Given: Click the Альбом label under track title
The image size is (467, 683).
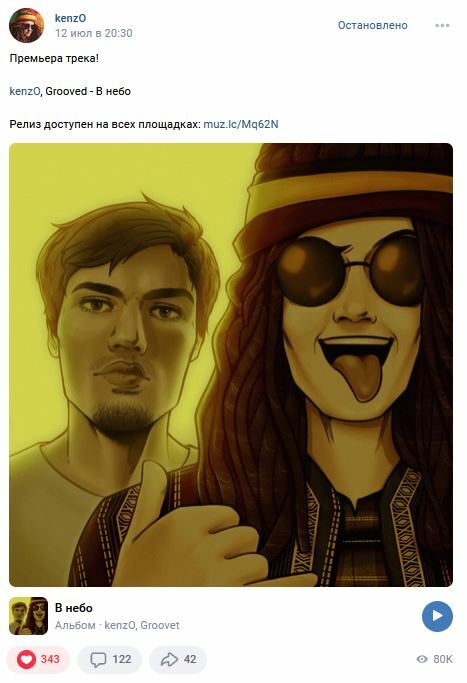Looking at the screenshot, I should tap(75, 625).
